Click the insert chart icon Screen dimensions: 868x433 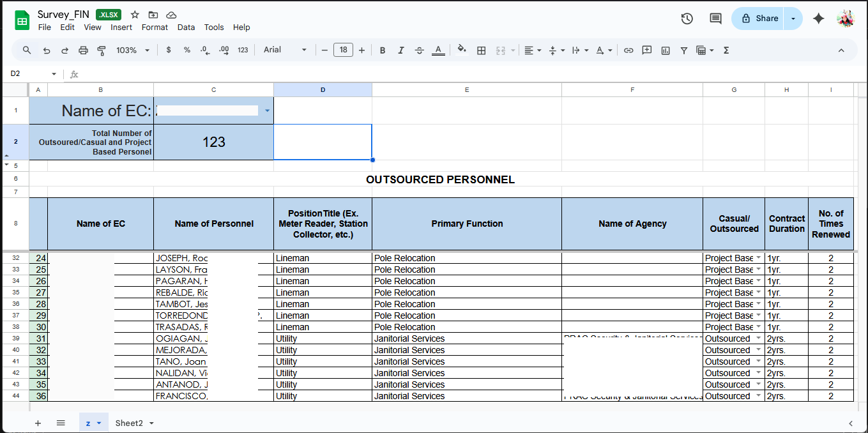tap(666, 50)
